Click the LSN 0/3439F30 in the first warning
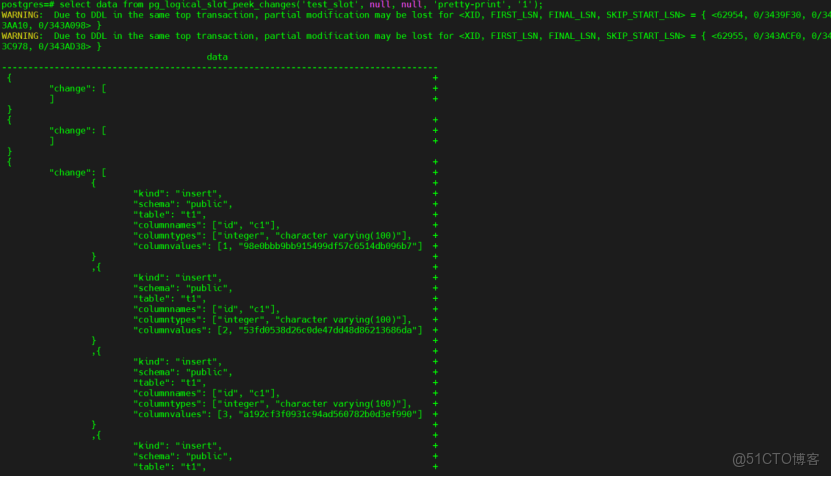831x477 pixels. pyautogui.click(x=777, y=15)
